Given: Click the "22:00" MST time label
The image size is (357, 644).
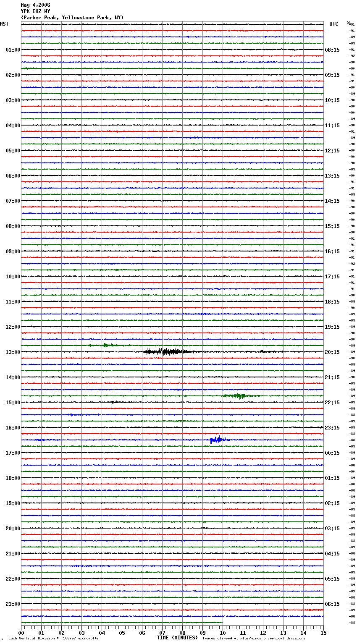Looking at the screenshot, I should pos(13,579).
